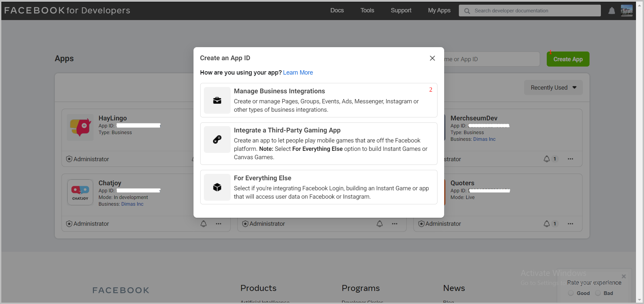Click the bell icon on Quoters card
Image resolution: width=644 pixels, height=304 pixels.
[547, 224]
